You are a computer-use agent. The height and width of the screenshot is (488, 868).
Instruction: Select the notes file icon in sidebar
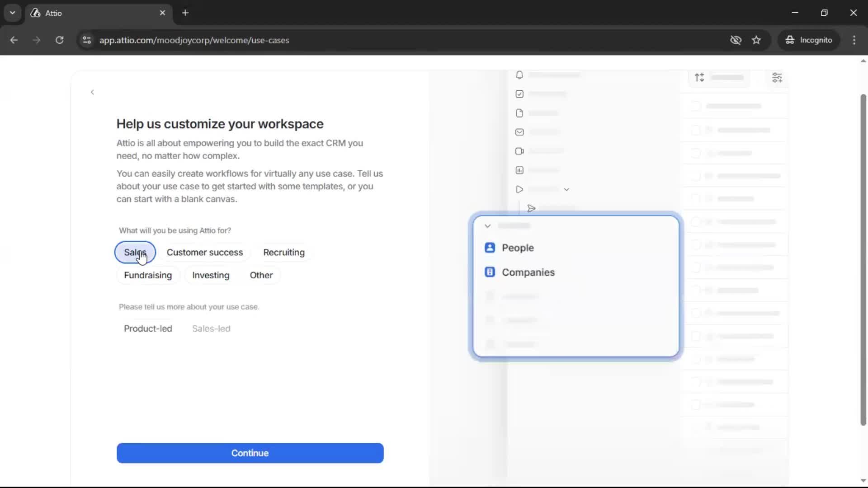[x=519, y=113]
